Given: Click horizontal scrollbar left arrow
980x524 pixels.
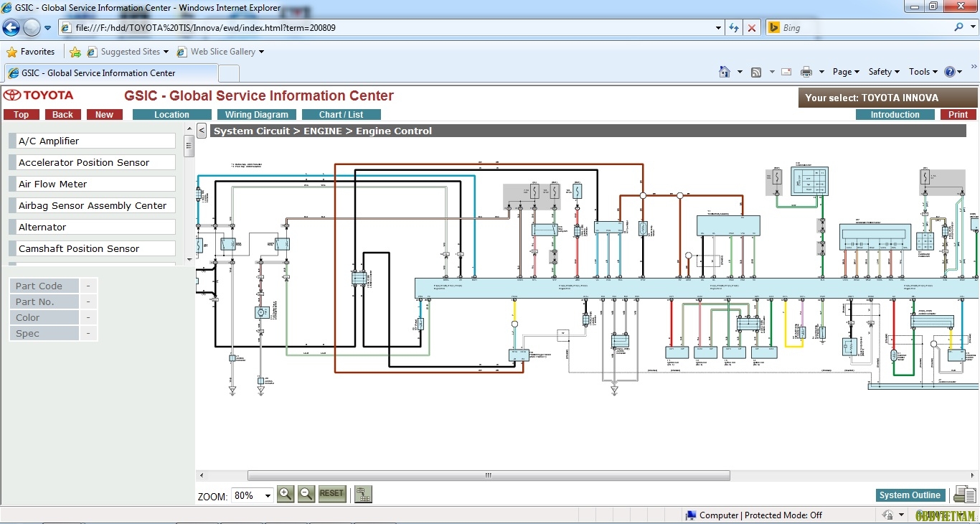Looking at the screenshot, I should coord(201,475).
